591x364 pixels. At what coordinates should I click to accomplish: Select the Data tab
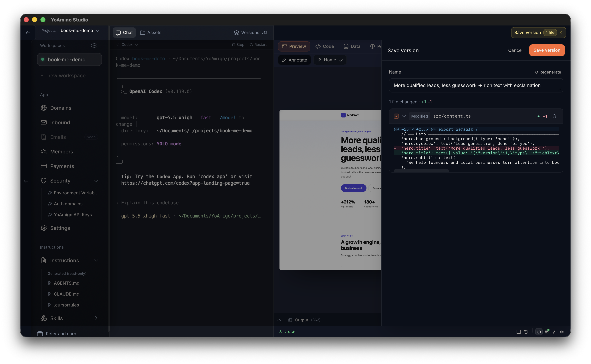352,46
